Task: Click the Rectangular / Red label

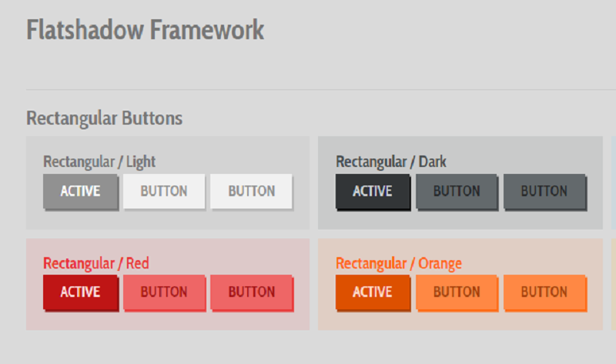Action: click(96, 263)
